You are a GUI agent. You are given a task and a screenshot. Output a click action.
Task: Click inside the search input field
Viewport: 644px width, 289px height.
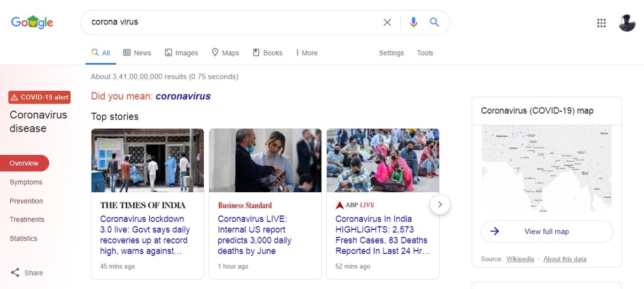(230, 22)
